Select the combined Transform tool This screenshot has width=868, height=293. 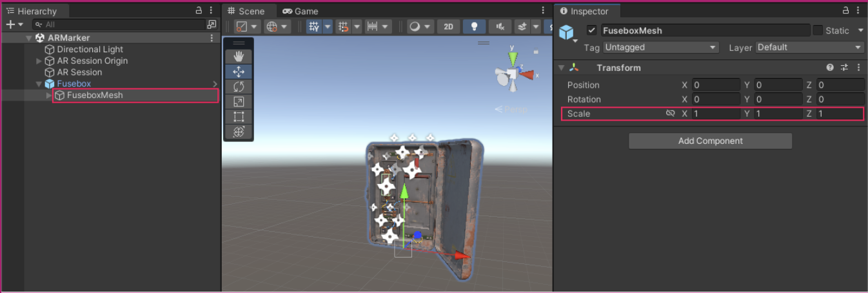(238, 132)
